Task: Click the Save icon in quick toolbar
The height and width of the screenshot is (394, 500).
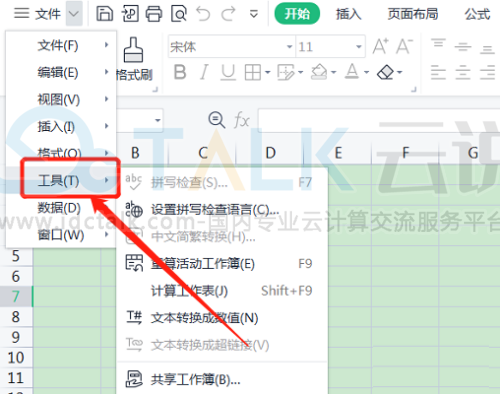Action: click(104, 14)
